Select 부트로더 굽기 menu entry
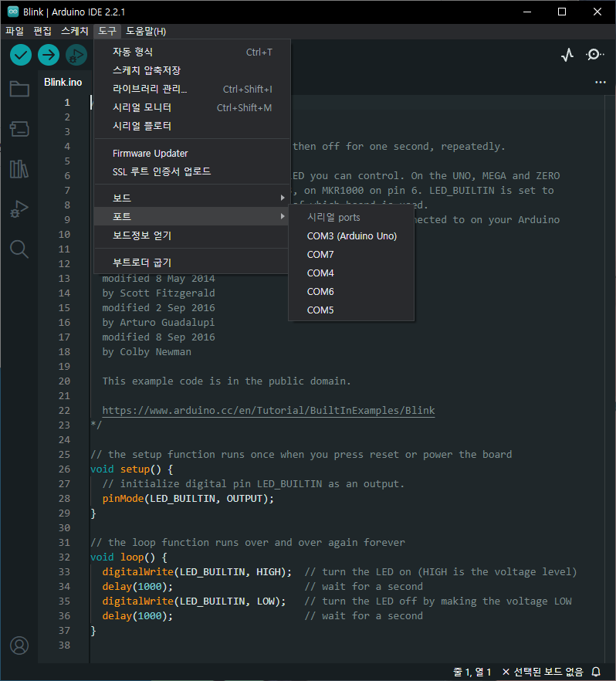 coord(192,263)
